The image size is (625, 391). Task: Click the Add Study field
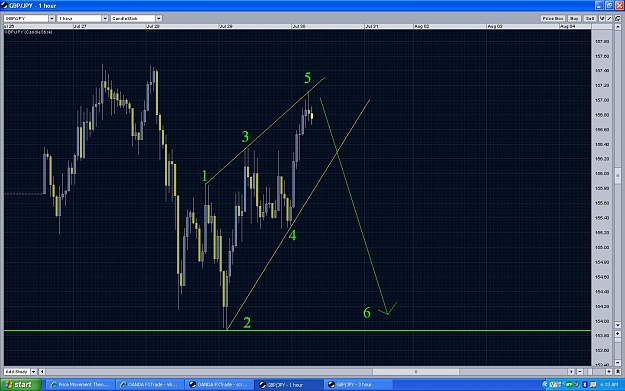click(x=17, y=371)
